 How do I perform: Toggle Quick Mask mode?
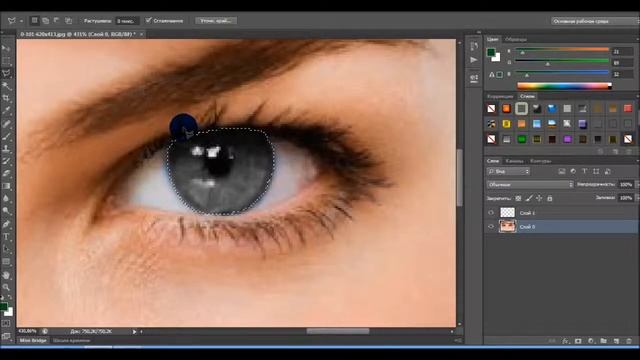pos(6,324)
